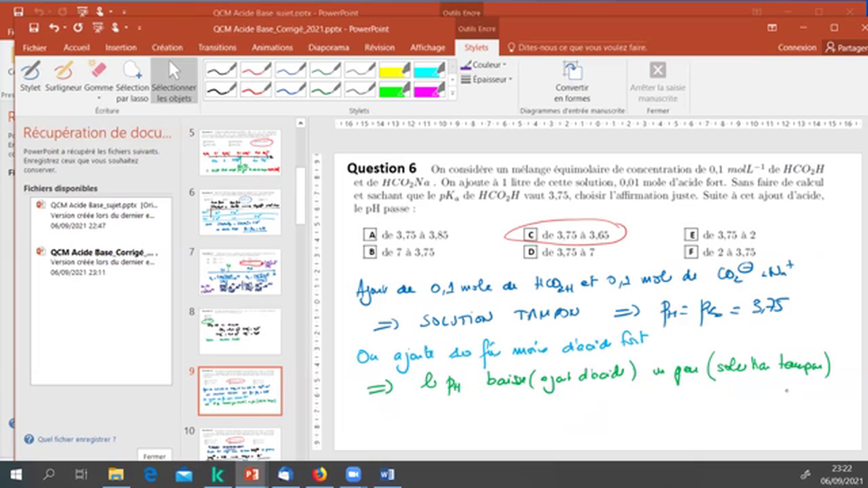Open Word from the taskbar
This screenshot has width=868, height=488.
click(387, 474)
